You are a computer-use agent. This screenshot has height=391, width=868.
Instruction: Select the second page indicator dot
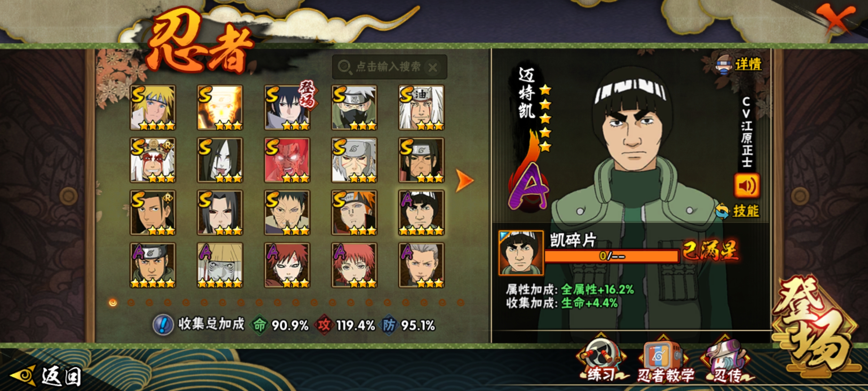pyautogui.click(x=131, y=302)
